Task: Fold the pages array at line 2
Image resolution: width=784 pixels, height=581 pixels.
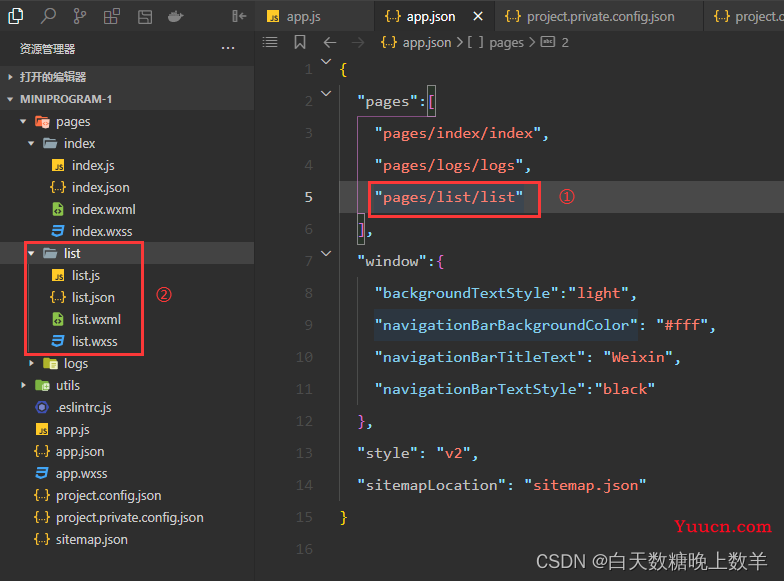Action: tap(326, 94)
